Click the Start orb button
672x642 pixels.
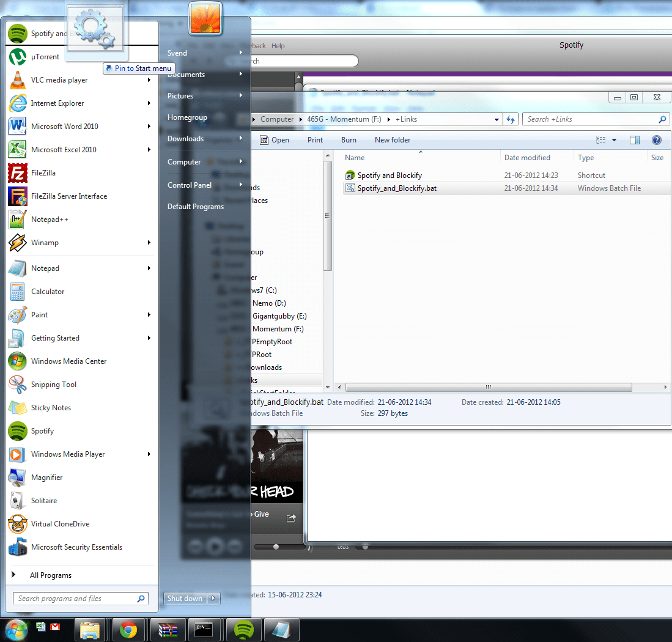point(17,630)
